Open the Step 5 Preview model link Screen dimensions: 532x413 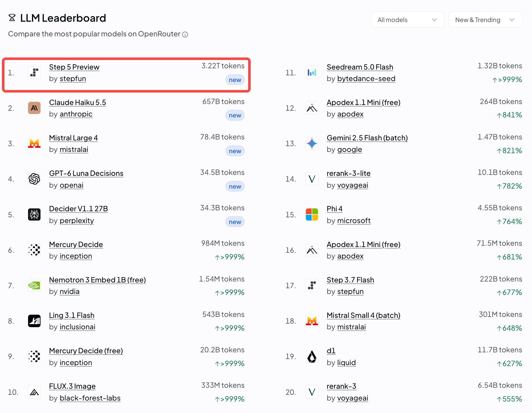[x=74, y=67]
